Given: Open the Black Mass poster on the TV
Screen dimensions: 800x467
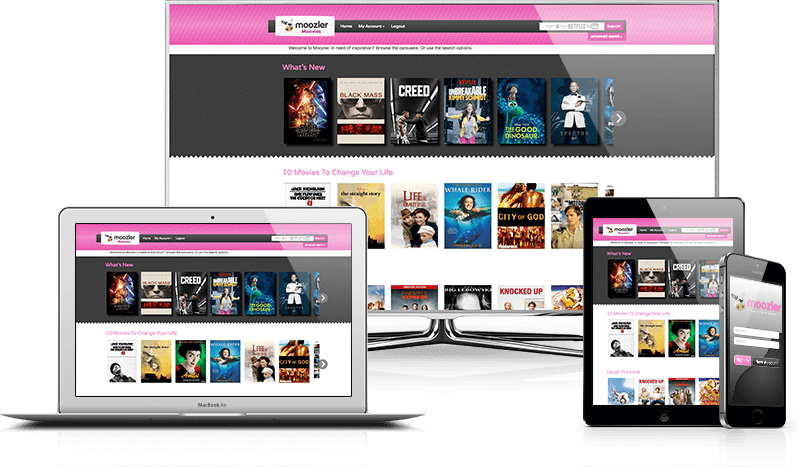Looking at the screenshot, I should [x=361, y=111].
